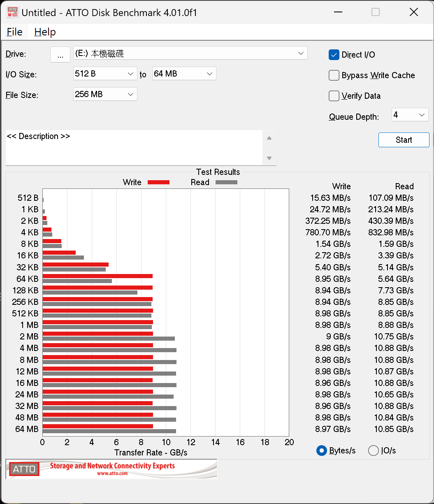
Task: Click the red Write legend swatch
Action: pyautogui.click(x=158, y=182)
